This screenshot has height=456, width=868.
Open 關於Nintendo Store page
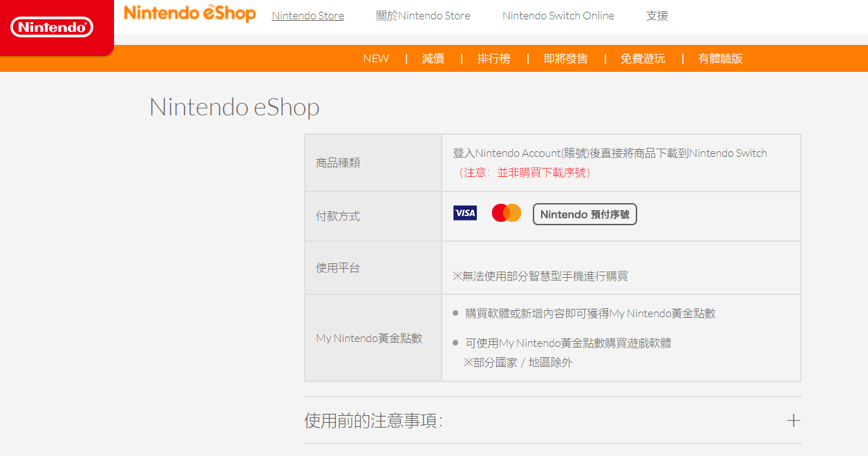click(x=423, y=15)
